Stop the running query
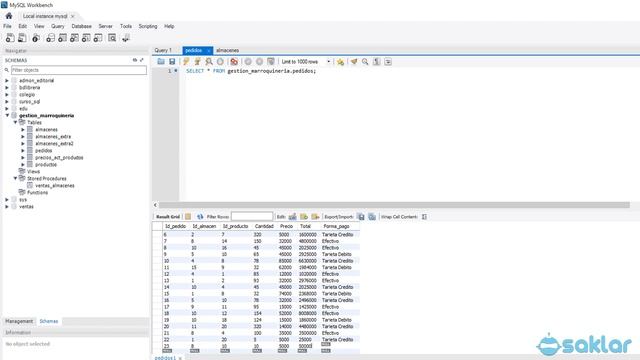640x360 pixels. coord(220,62)
